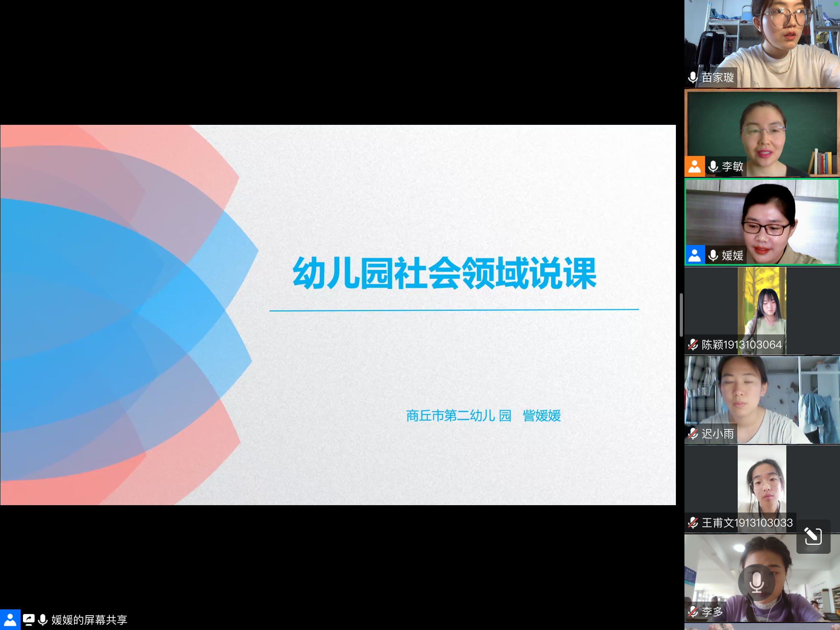Click the microphone icon beside 媛媛 in participant tile
Screen dimensions: 840x630
tap(713, 255)
